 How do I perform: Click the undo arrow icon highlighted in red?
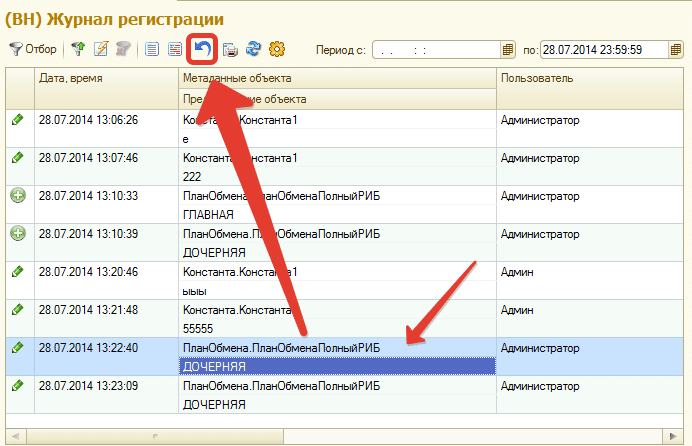coord(203,48)
